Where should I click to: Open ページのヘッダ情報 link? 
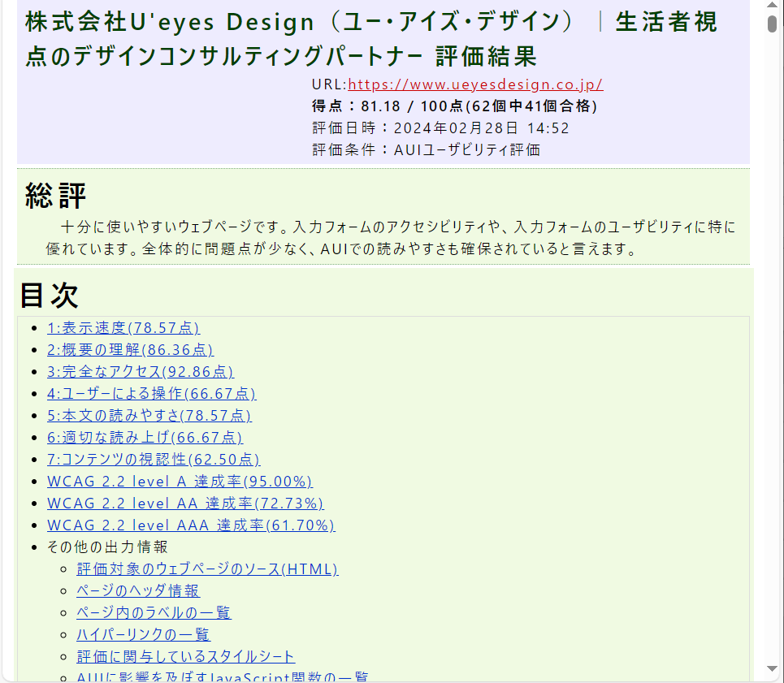point(138,591)
